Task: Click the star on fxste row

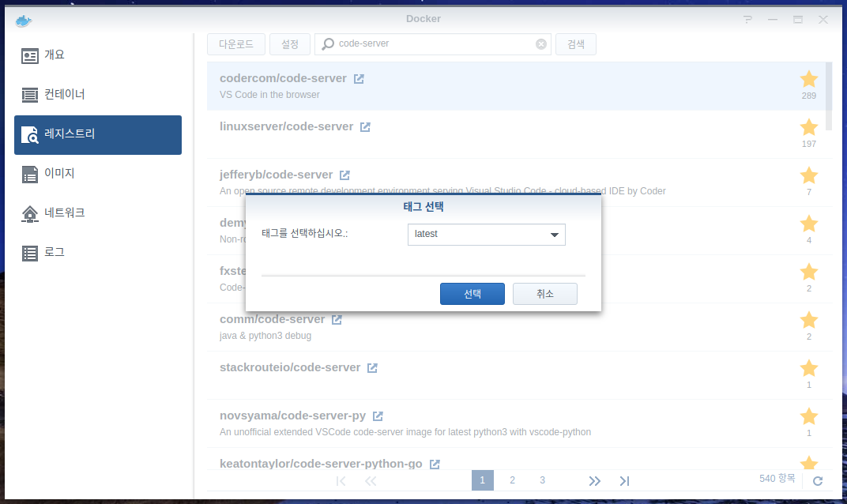Action: point(808,272)
